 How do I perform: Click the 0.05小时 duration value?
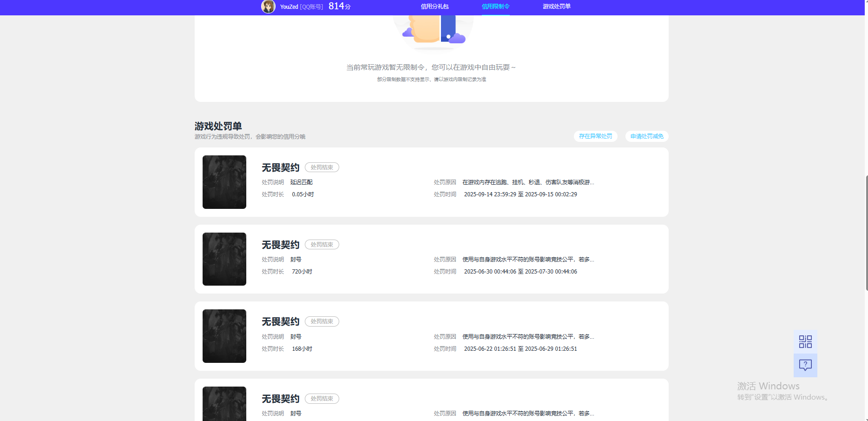pos(303,194)
